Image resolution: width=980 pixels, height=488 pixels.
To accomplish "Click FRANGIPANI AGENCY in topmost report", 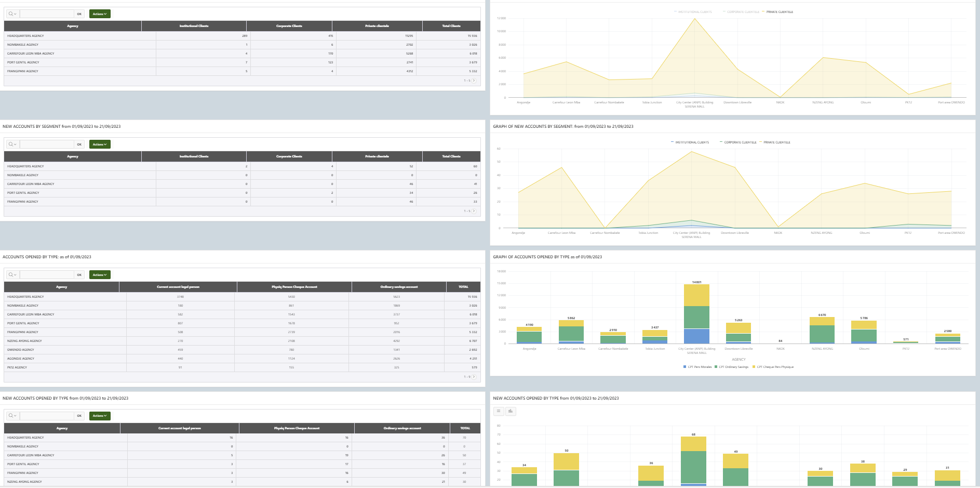I will (23, 71).
